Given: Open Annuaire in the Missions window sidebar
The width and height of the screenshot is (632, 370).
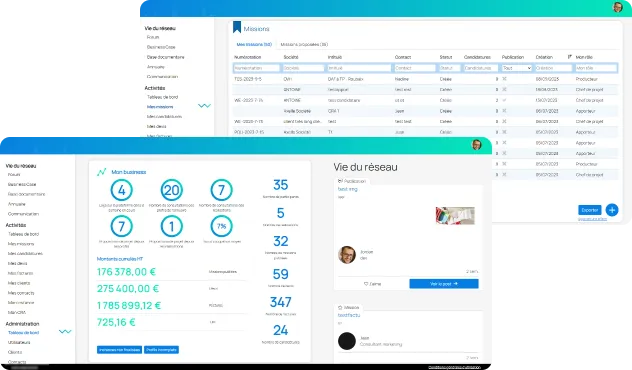Looking at the screenshot, I should (156, 67).
